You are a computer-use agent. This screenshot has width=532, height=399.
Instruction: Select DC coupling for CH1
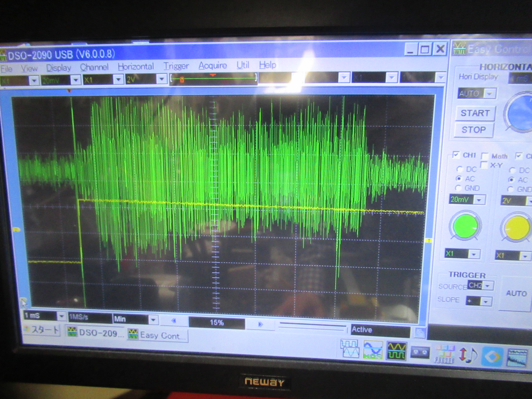point(460,169)
